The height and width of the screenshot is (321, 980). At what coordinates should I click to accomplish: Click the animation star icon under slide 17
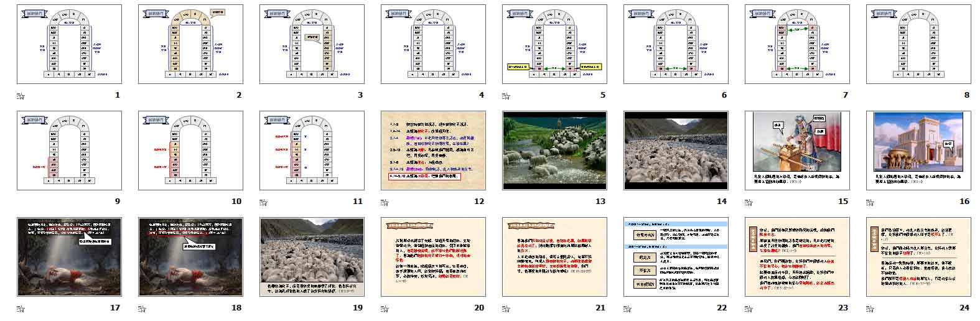click(21, 307)
